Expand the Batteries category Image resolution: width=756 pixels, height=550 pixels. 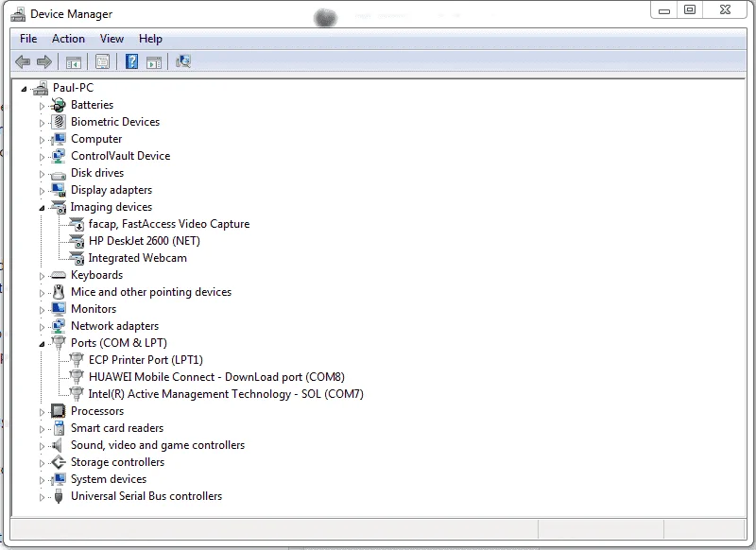click(x=42, y=106)
